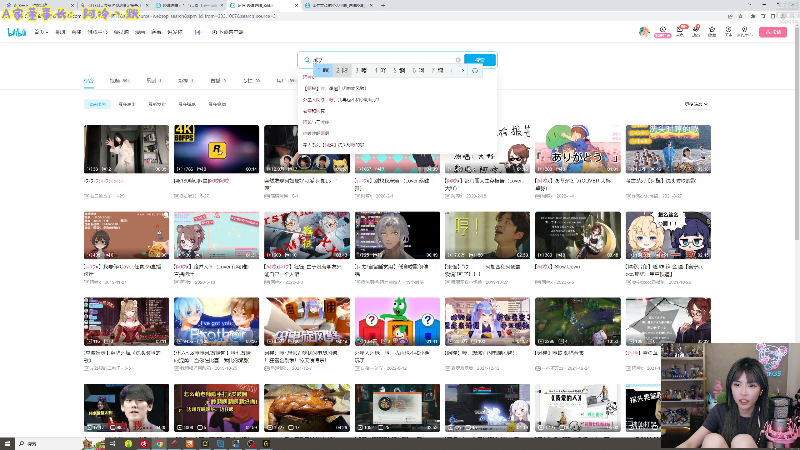Viewport: 800px width, 450px height.
Task: Click inside the Bilibili search field
Action: [382, 60]
